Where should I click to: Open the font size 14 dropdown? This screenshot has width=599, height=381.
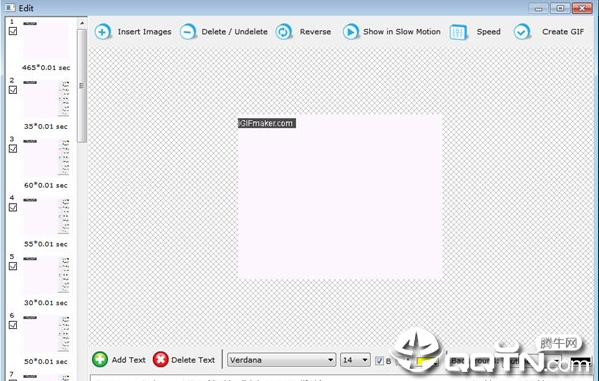(x=355, y=360)
